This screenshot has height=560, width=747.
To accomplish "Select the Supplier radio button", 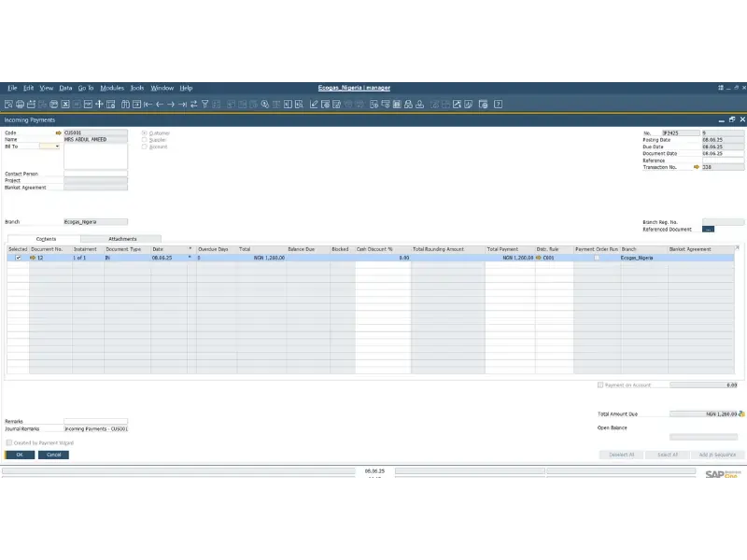I will point(145,140).
